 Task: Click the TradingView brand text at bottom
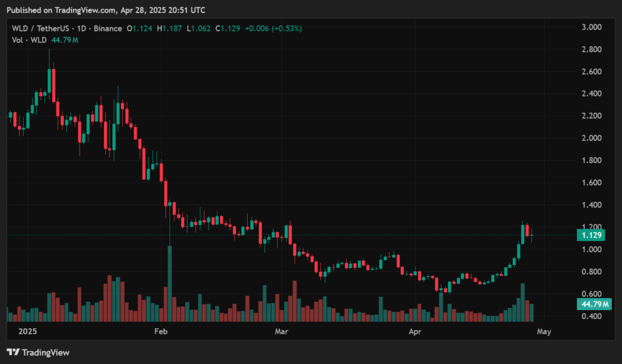pyautogui.click(x=46, y=352)
